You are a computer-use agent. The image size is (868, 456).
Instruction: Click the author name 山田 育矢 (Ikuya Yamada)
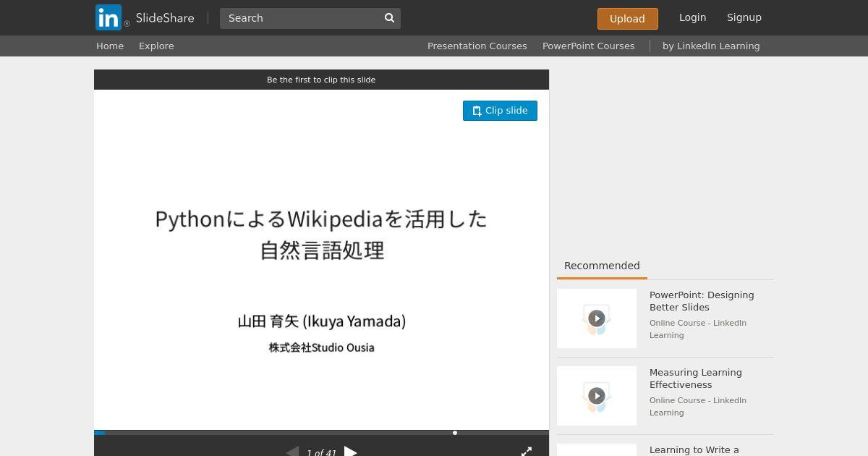(x=322, y=321)
